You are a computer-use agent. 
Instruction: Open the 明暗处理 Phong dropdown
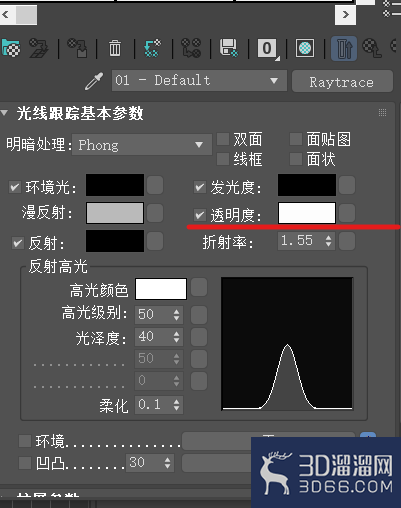142,145
